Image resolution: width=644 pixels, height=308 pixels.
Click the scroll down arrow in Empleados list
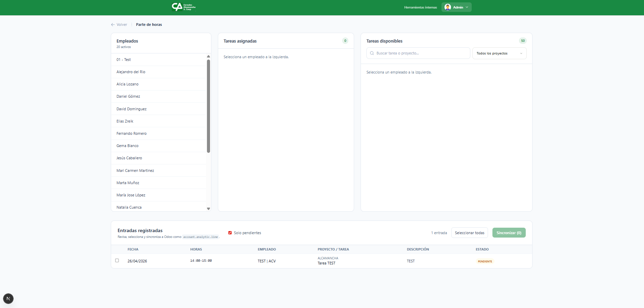click(x=208, y=209)
